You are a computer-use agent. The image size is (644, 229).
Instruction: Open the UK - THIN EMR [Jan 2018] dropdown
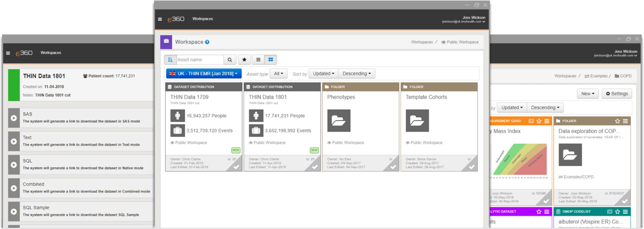coord(204,74)
